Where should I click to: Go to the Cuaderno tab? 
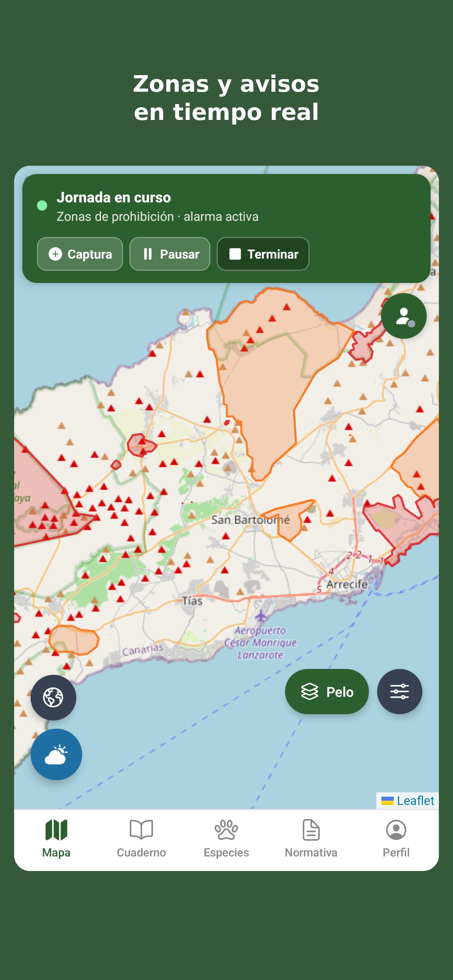141,839
